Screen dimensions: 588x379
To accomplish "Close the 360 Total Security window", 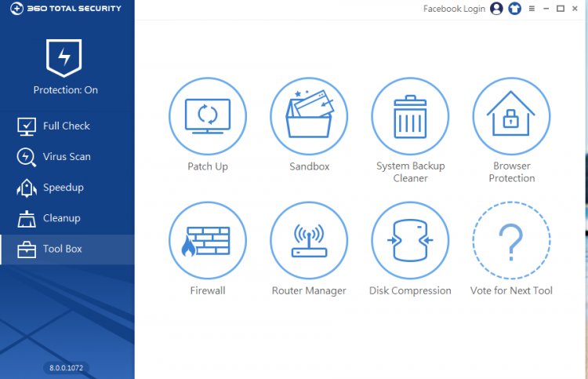I will tap(575, 9).
